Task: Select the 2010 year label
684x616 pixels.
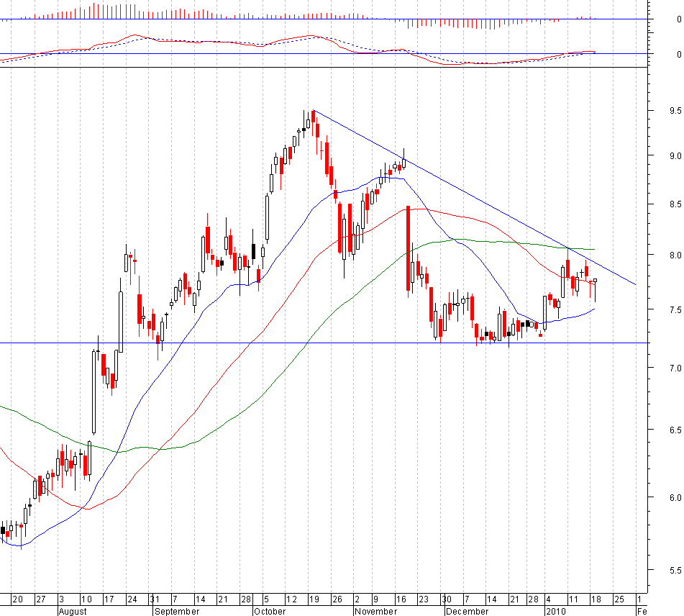Action: point(556,611)
